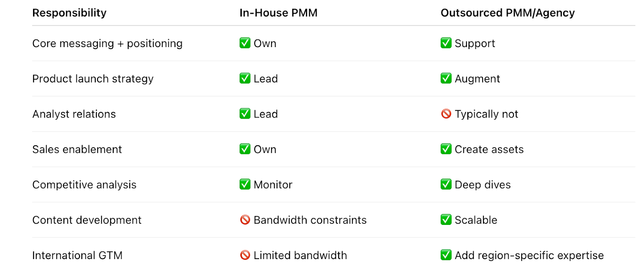Select the International GTM row label
The height and width of the screenshot is (274, 644).
point(77,255)
